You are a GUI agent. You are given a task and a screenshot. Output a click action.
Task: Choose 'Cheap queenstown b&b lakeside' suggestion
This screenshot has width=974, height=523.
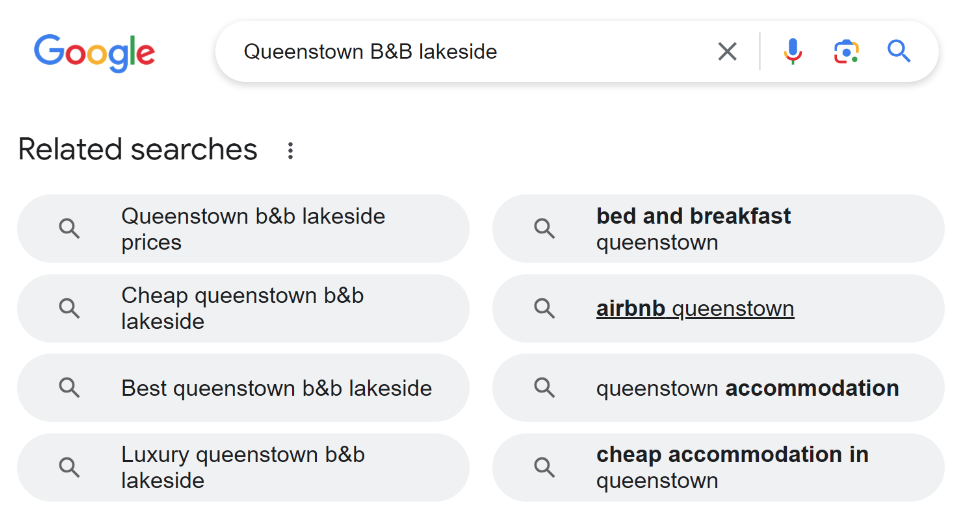click(x=243, y=308)
